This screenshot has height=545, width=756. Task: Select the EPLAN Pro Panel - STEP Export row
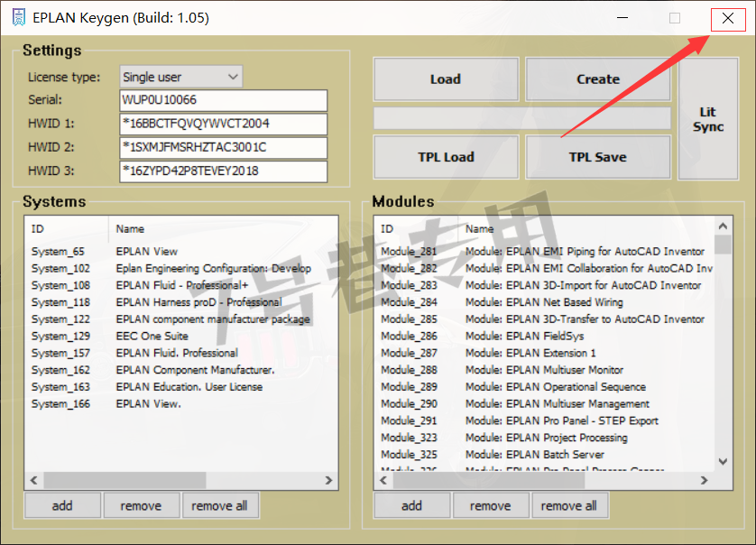tap(545, 420)
